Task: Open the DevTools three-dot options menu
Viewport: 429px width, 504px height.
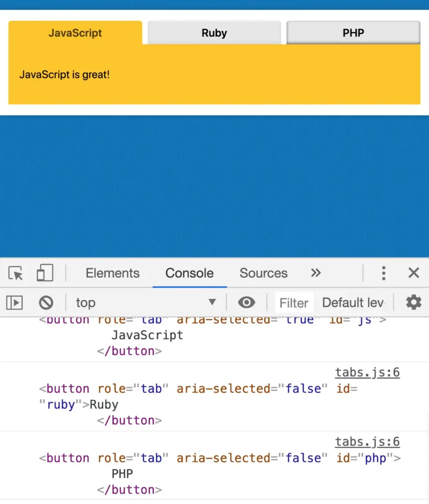Action: click(x=383, y=273)
